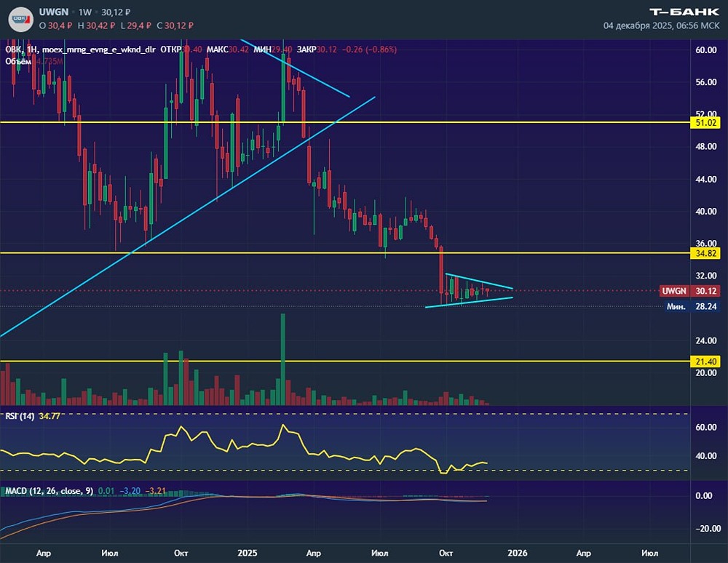The height and width of the screenshot is (563, 728).
Task: Click the change value −0.26 (−0.86%)
Action: [369, 49]
